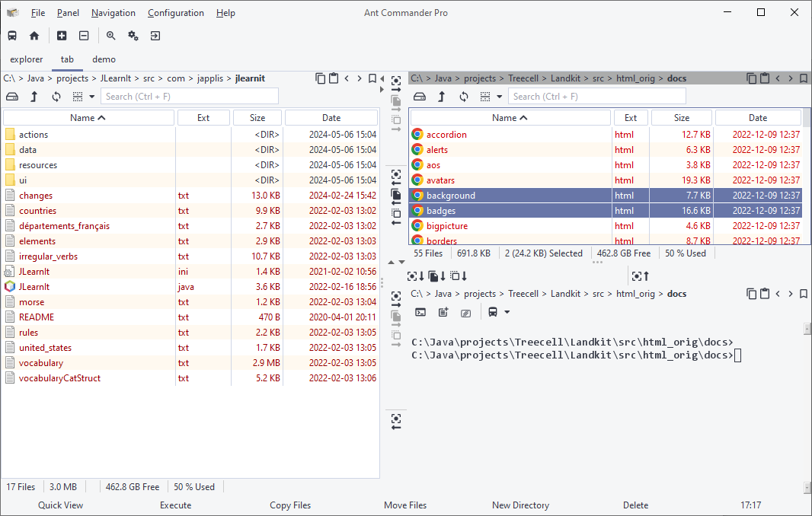Open the Configuration menu
The width and height of the screenshot is (812, 516).
tap(175, 13)
